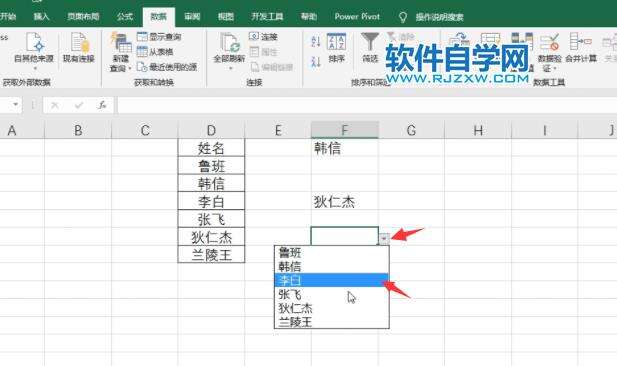617x366 pixels.
Task: Click the greyed 编辑链接 edit links command
Action: 272,67
